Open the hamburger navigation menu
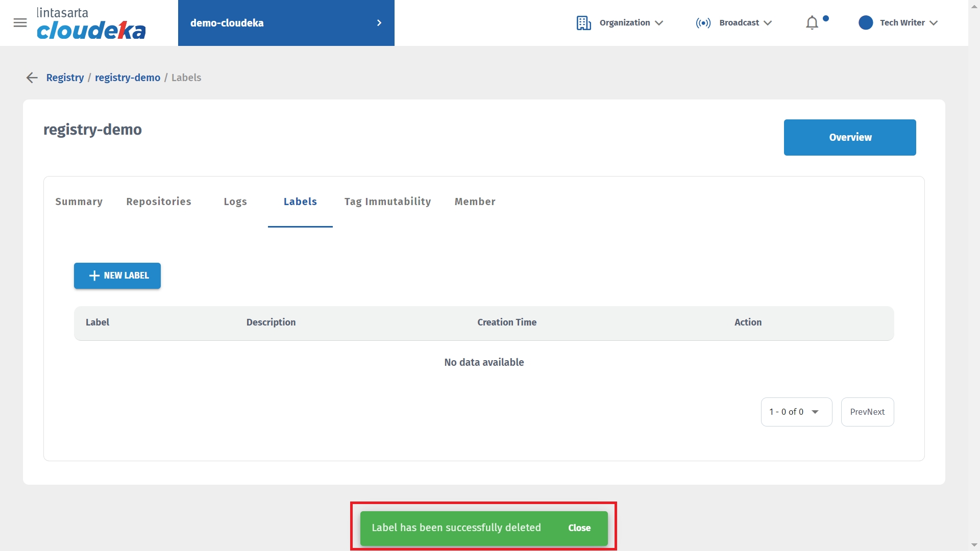The image size is (980, 551). (20, 23)
